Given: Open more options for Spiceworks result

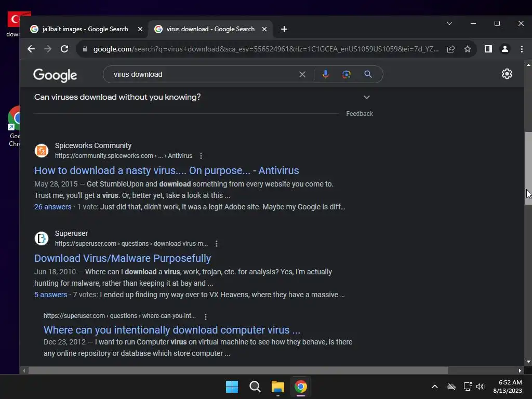Looking at the screenshot, I should [201, 156].
